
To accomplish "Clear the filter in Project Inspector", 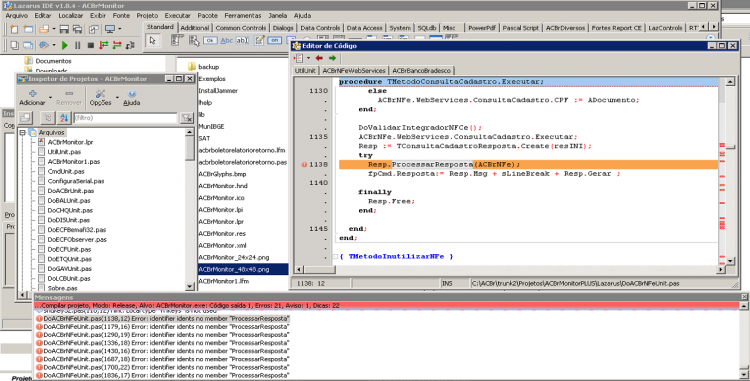I will (x=187, y=118).
